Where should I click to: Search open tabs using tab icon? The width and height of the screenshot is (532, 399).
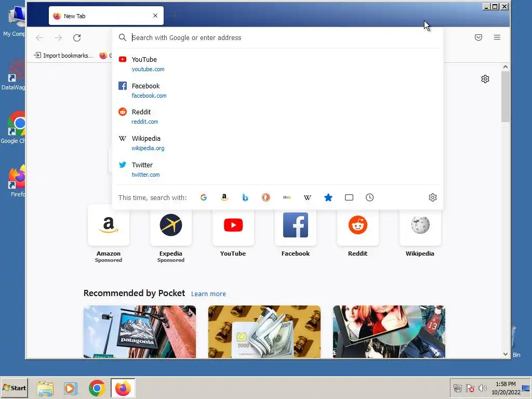(x=349, y=197)
